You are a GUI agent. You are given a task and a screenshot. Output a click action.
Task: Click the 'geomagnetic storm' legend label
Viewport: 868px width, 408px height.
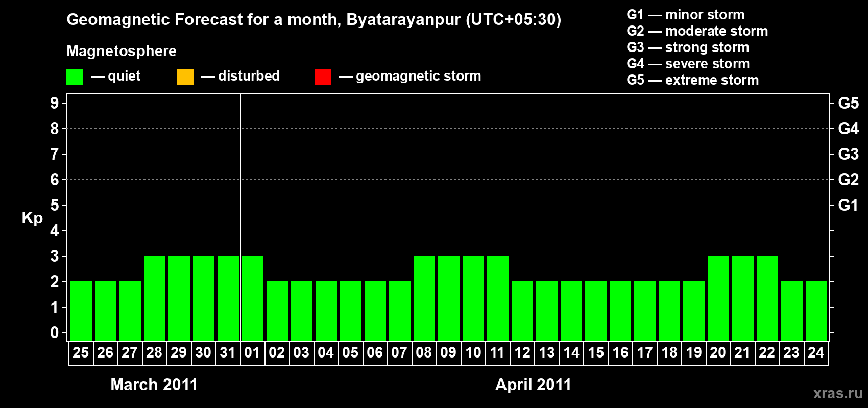[418, 76]
